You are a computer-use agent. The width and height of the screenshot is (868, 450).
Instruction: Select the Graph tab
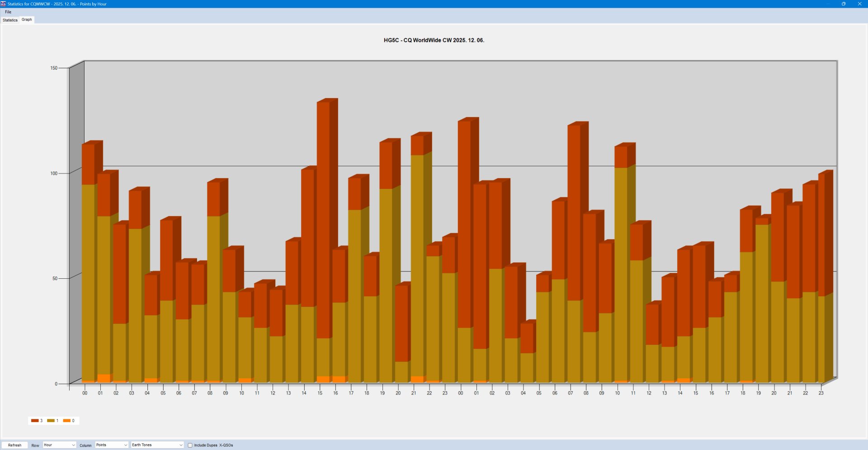tap(27, 19)
